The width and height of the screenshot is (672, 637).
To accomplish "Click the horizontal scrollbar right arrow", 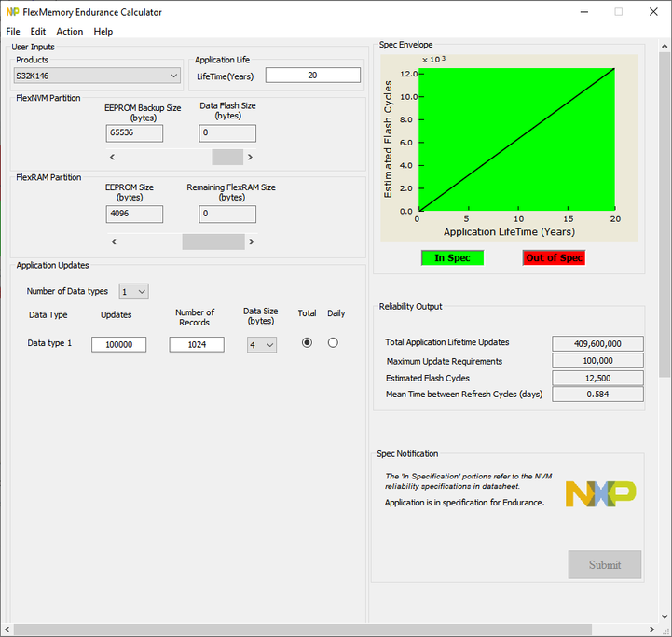I will [x=651, y=630].
